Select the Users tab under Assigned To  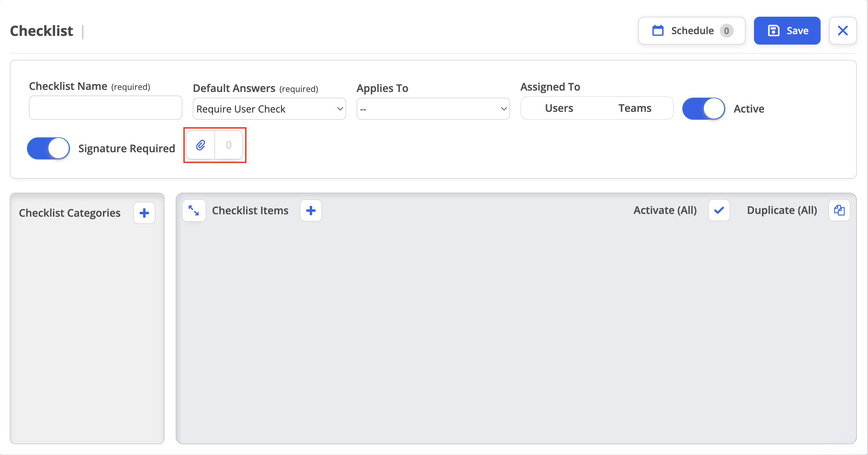tap(559, 108)
